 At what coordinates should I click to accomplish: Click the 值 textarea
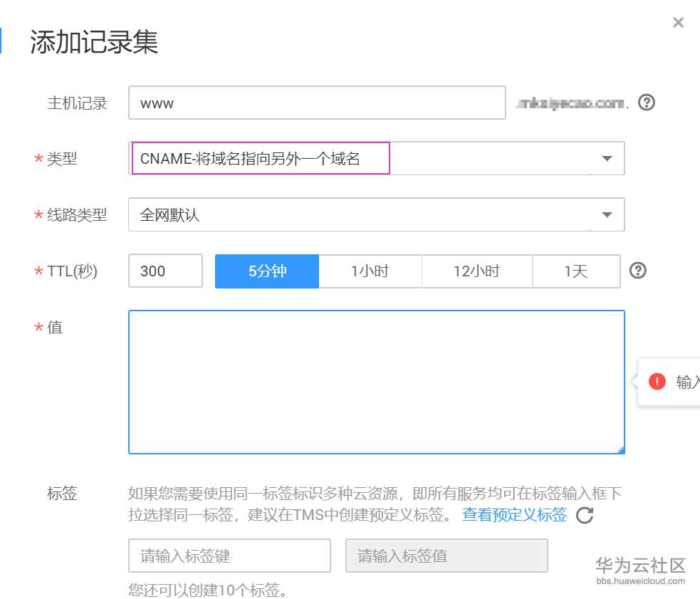pos(376,382)
